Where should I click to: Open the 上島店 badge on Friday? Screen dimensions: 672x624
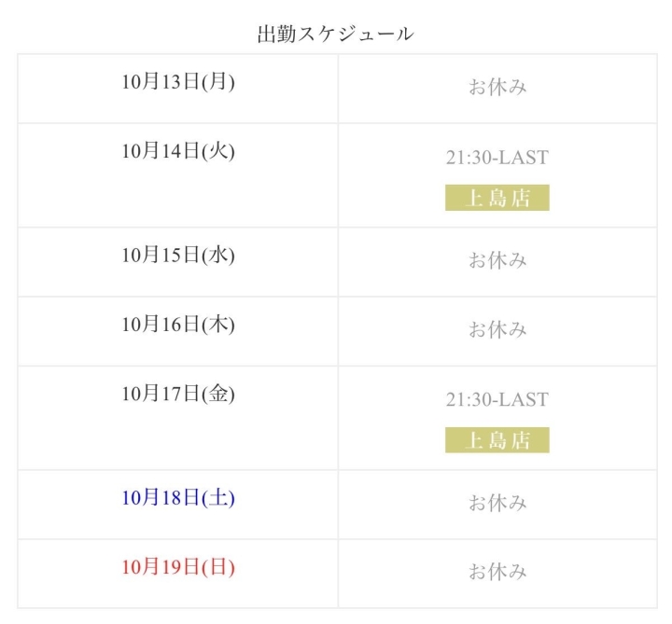coord(497,440)
